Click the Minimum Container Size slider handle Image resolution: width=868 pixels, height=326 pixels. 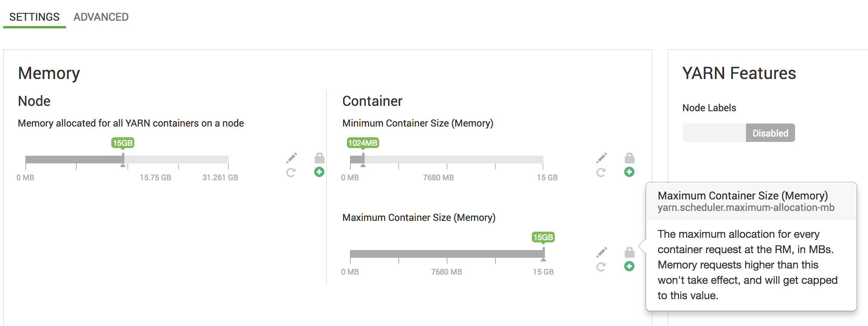pyautogui.click(x=363, y=159)
